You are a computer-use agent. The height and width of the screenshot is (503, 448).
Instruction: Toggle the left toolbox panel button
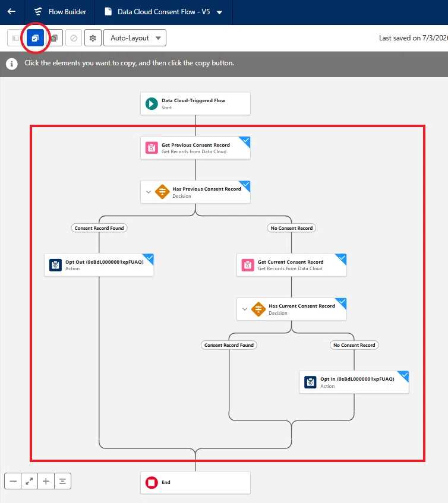pos(15,38)
